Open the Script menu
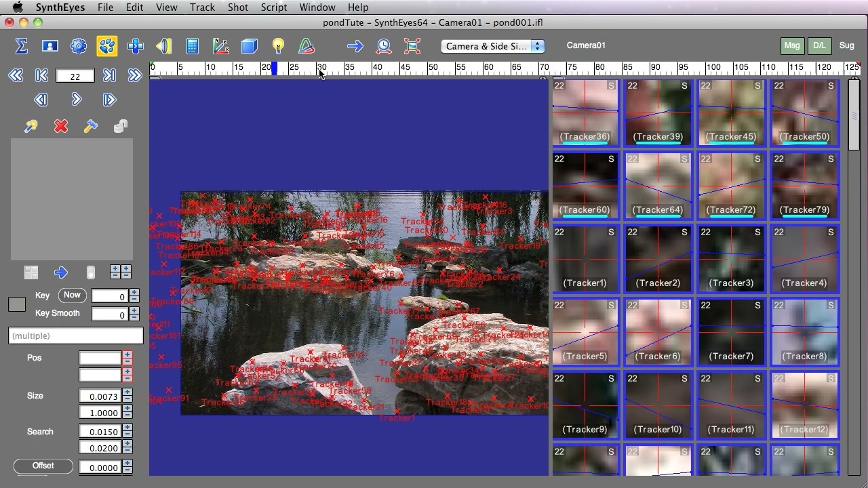This screenshot has width=868, height=488. pyautogui.click(x=274, y=7)
